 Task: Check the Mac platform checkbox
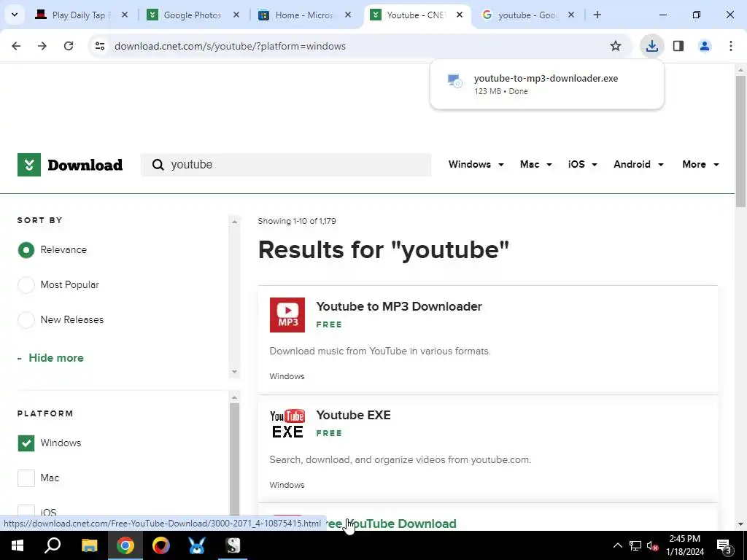tap(26, 478)
